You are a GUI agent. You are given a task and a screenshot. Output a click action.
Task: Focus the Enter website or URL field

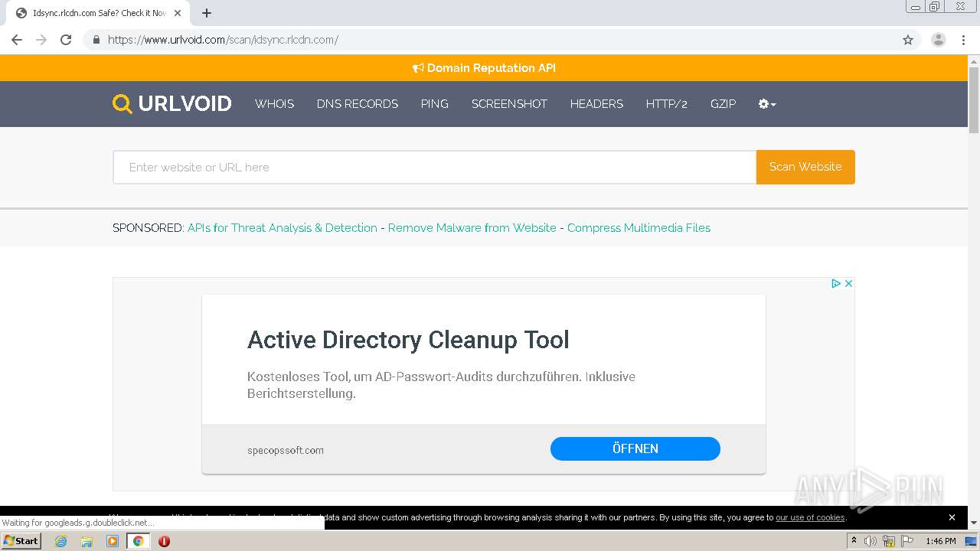435,167
